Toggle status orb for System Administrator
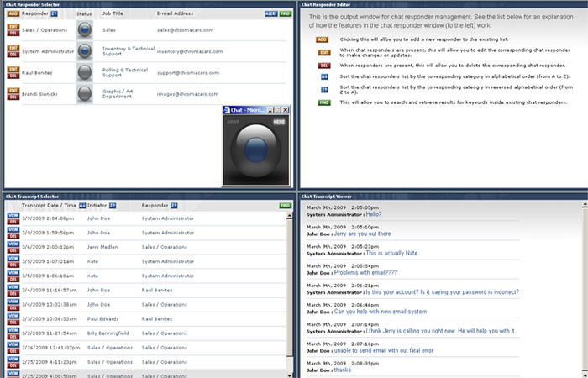The height and width of the screenshot is (378, 588). click(x=85, y=51)
